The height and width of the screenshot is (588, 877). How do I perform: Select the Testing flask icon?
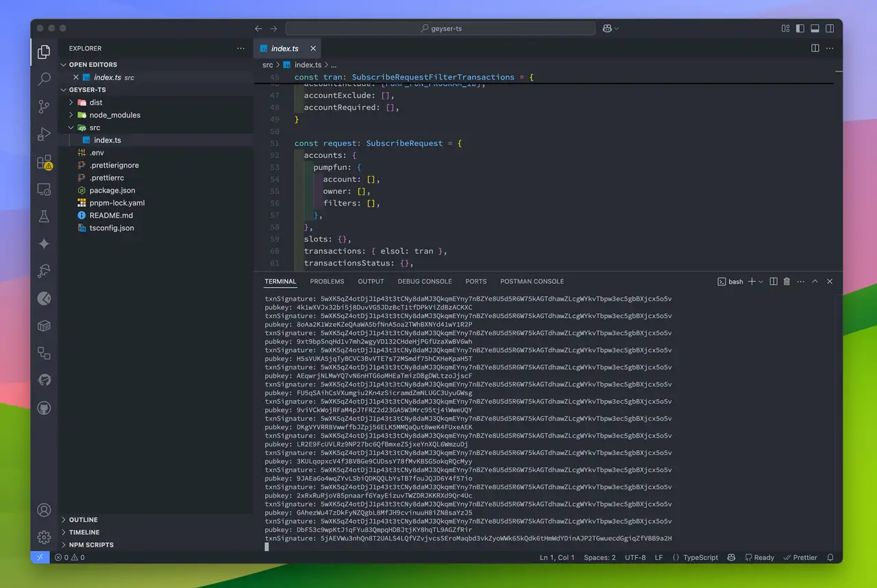pos(43,216)
